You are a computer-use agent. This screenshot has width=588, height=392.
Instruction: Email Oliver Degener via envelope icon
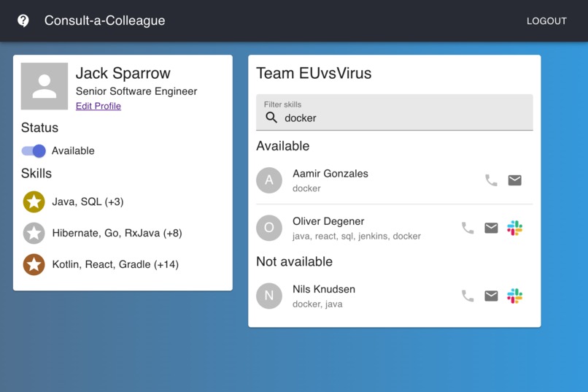[x=491, y=228]
